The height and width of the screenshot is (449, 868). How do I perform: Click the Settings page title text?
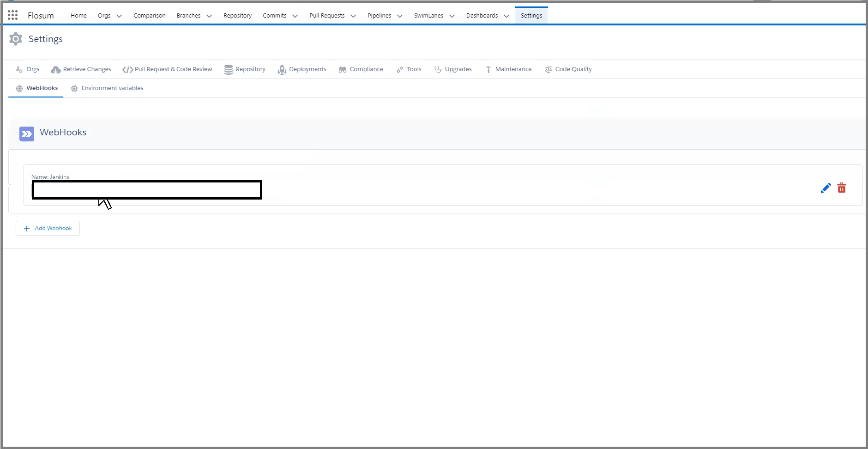tap(45, 39)
